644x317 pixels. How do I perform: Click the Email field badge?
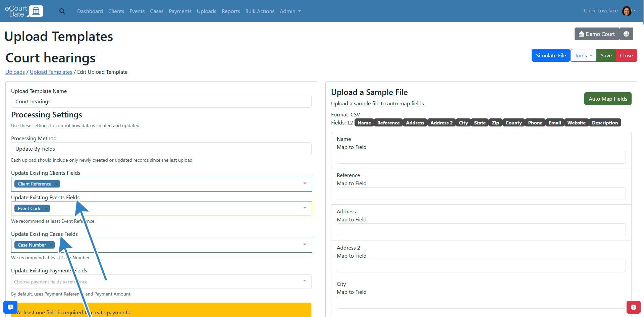pyautogui.click(x=555, y=123)
